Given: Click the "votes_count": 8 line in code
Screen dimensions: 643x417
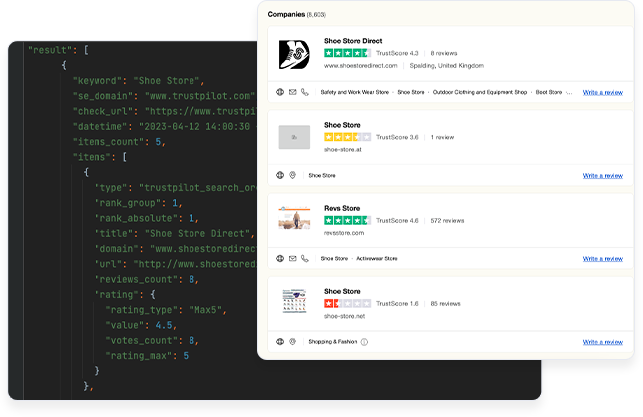Looking at the screenshot, I should [x=152, y=340].
